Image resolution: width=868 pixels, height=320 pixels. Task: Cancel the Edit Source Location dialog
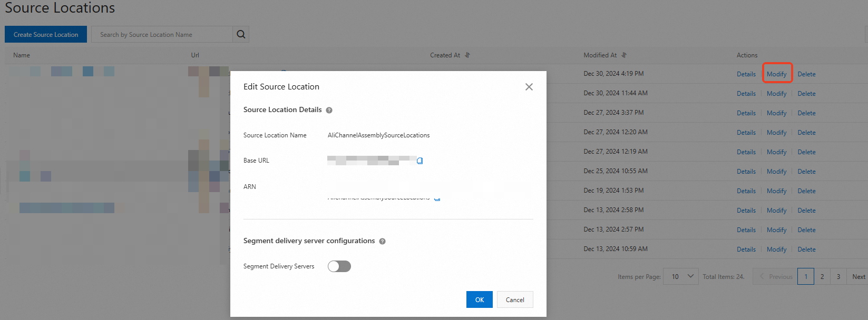point(515,299)
